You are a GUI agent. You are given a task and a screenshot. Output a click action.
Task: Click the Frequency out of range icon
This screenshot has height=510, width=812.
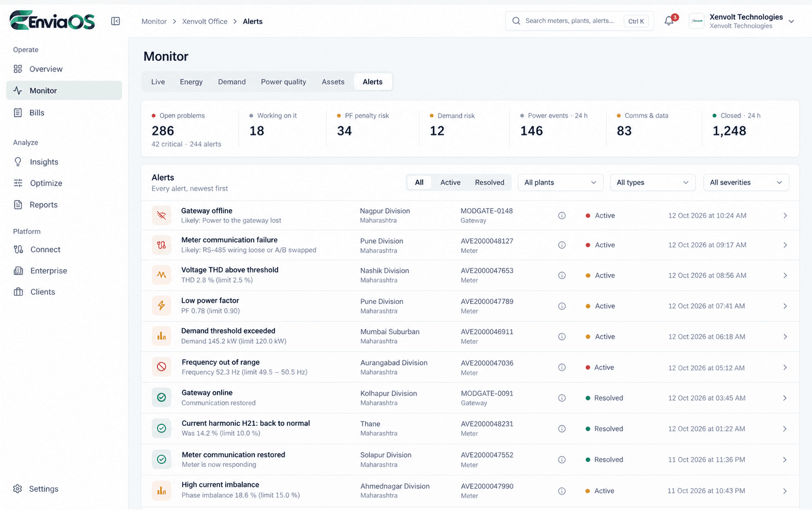pos(162,367)
